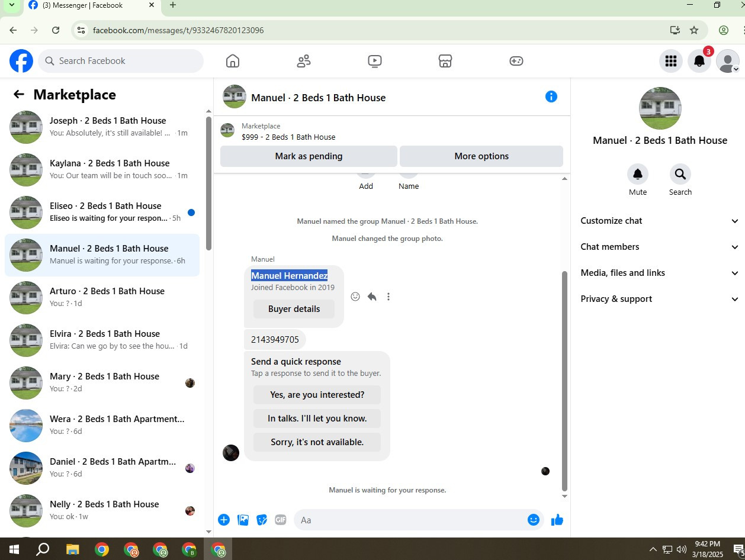Click the phone number 2143949705 message
The height and width of the screenshot is (560, 745).
(x=275, y=340)
